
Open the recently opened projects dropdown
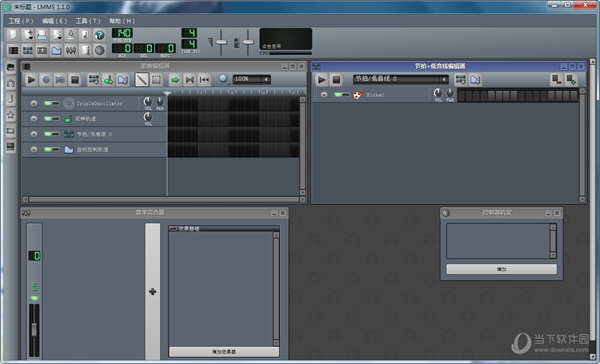[x=57, y=35]
